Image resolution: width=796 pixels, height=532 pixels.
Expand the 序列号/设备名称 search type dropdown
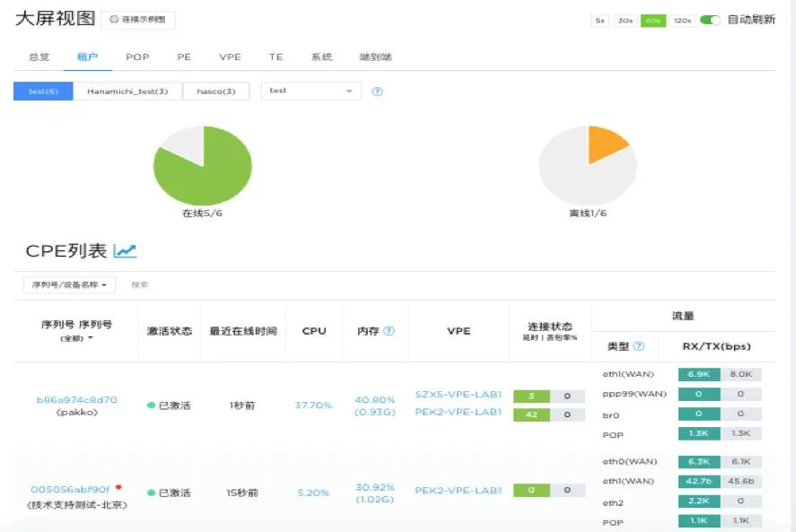coord(69,284)
